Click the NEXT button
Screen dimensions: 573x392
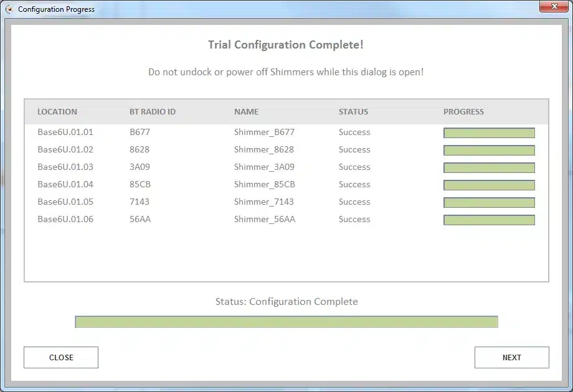click(x=511, y=357)
